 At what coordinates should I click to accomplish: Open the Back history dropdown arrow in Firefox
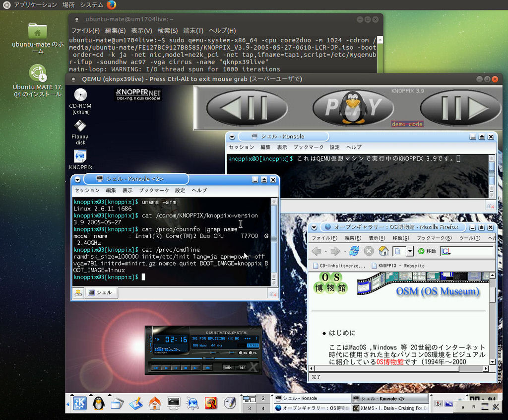(325, 251)
